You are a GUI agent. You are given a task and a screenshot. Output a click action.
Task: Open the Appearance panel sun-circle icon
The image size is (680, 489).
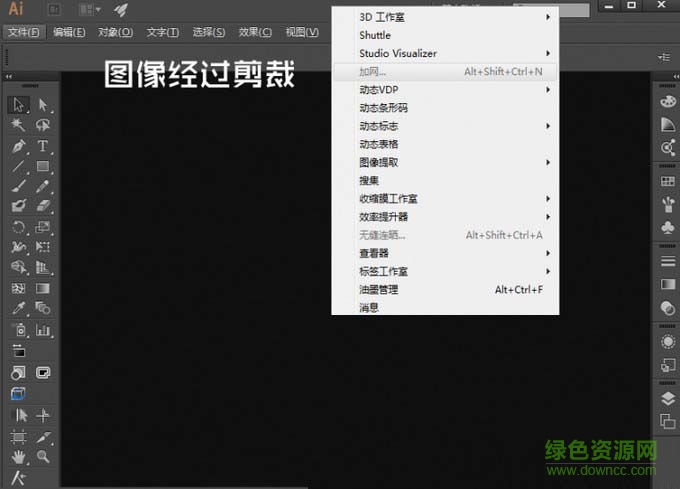click(668, 342)
